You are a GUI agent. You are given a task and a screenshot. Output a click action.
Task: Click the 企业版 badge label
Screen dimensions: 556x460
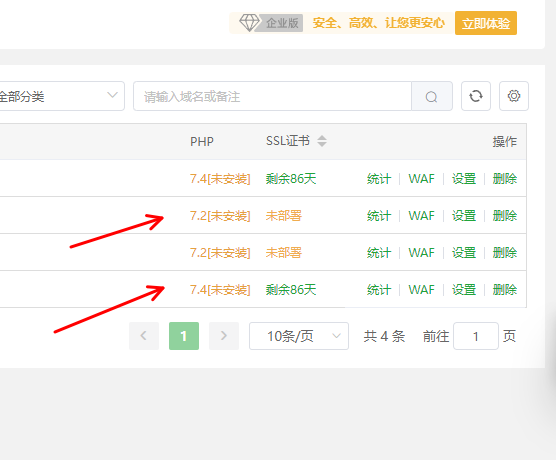282,23
